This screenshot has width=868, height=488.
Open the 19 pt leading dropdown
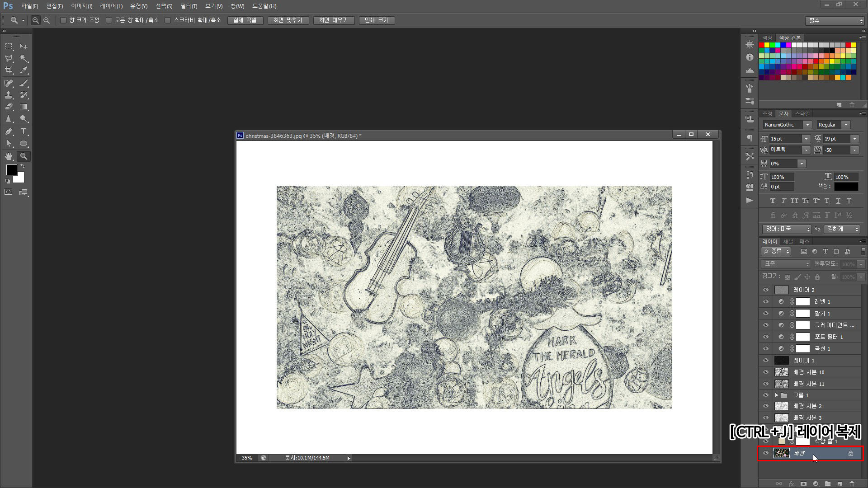[854, 139]
